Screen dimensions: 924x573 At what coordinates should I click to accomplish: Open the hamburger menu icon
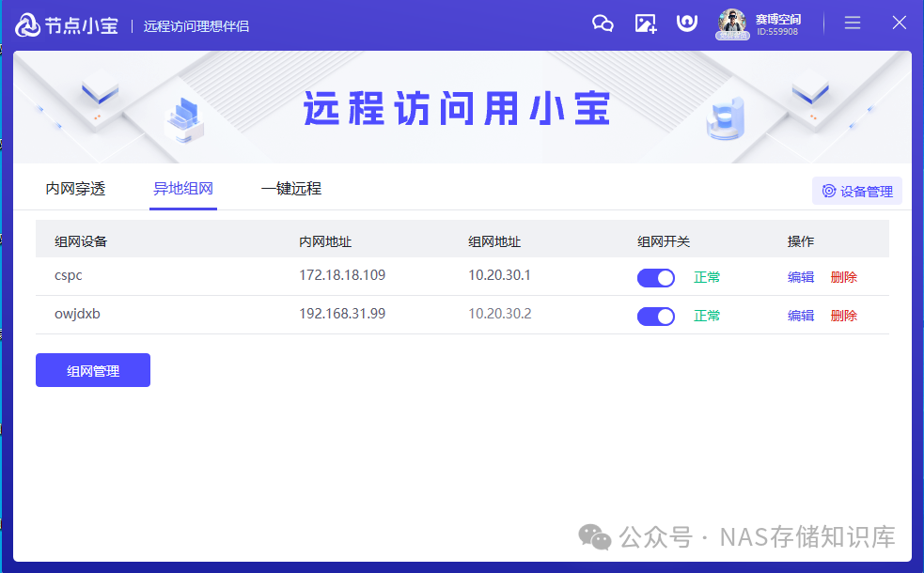[853, 23]
